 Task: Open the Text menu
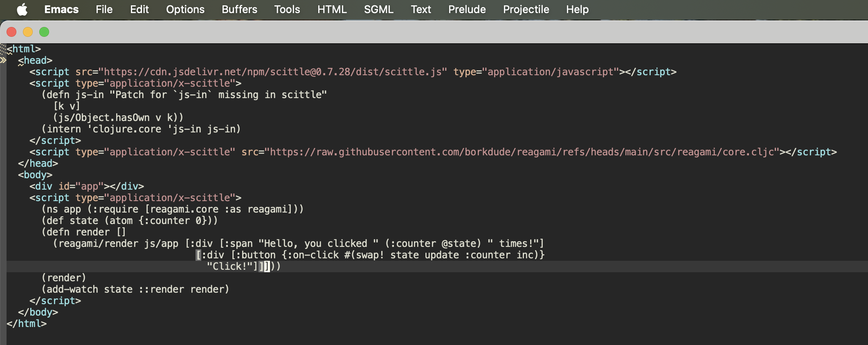coord(421,9)
